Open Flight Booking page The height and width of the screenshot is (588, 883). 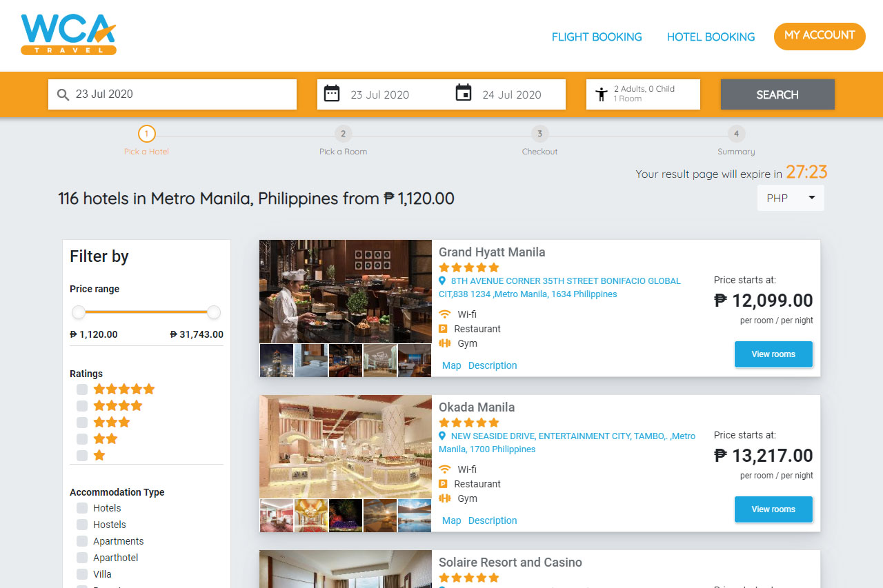pos(597,37)
